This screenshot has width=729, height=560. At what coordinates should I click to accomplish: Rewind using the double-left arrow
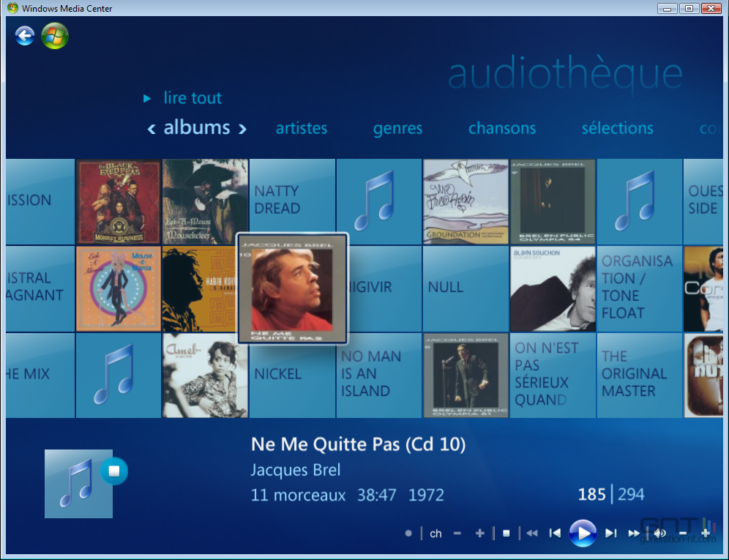tap(532, 534)
